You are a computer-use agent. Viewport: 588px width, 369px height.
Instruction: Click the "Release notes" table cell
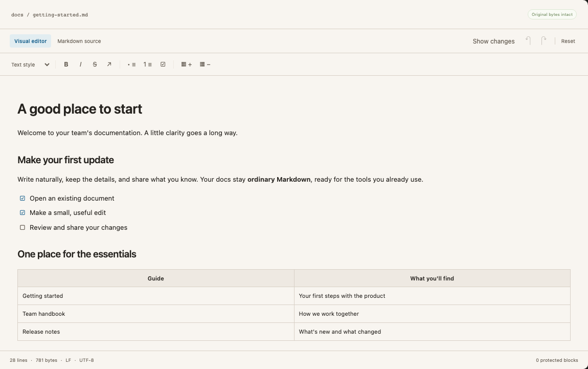pyautogui.click(x=155, y=332)
